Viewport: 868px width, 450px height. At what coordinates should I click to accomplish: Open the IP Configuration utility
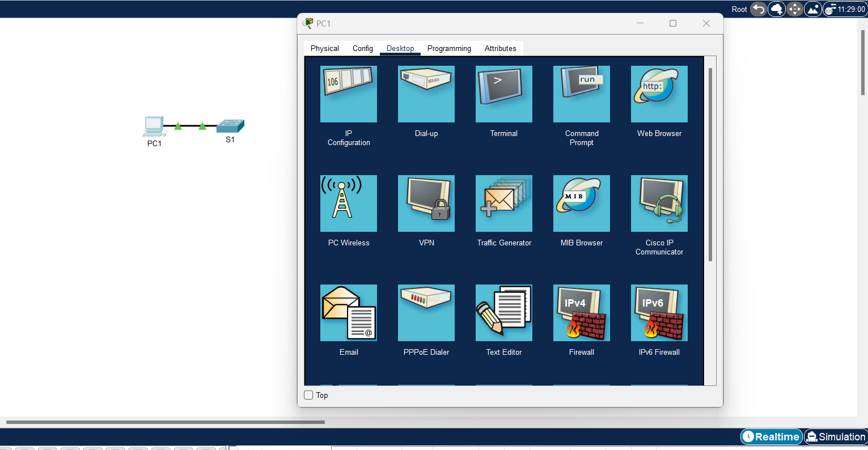click(x=348, y=94)
